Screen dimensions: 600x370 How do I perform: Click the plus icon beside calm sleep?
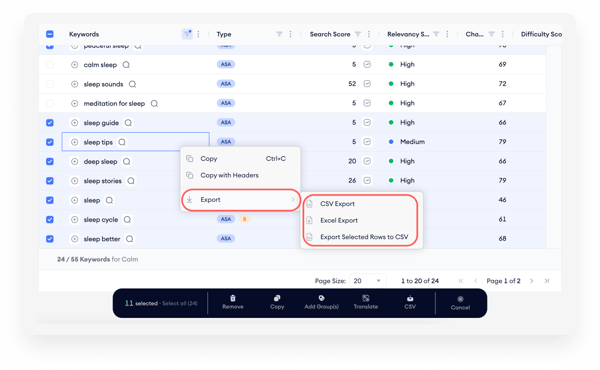tap(75, 65)
